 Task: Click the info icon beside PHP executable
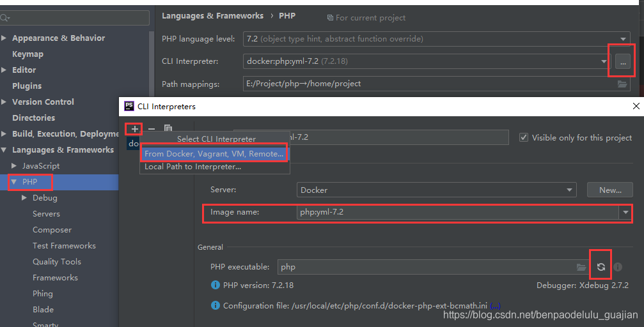click(x=618, y=267)
